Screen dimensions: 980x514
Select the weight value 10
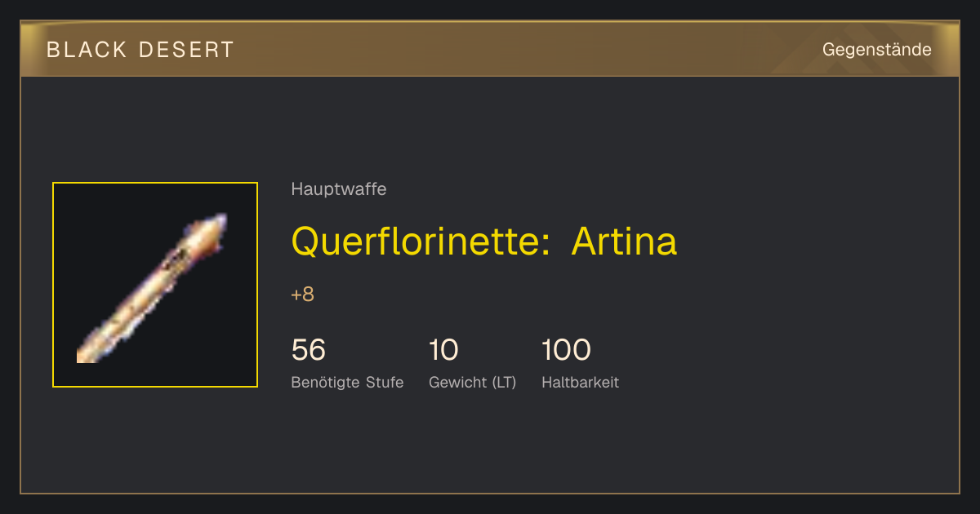[x=443, y=350]
